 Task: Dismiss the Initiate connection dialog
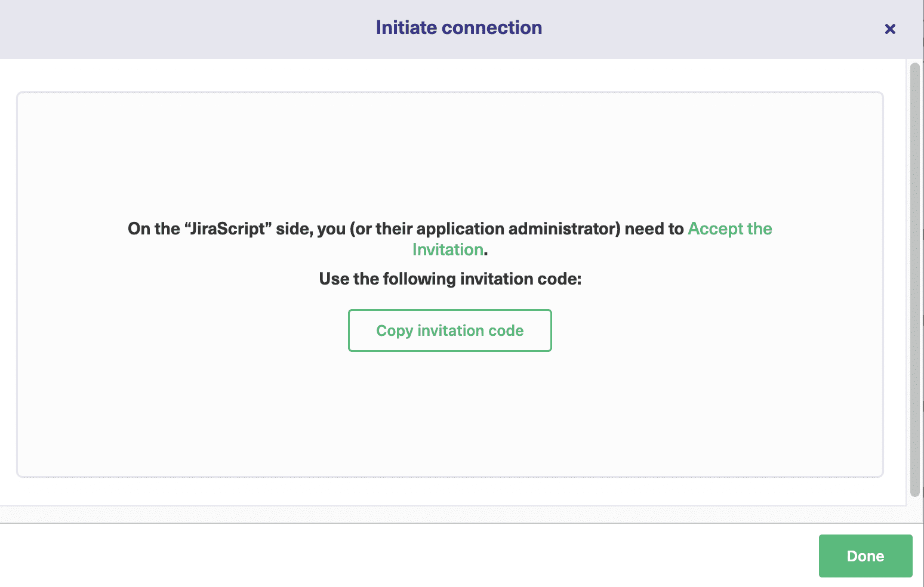tap(890, 29)
